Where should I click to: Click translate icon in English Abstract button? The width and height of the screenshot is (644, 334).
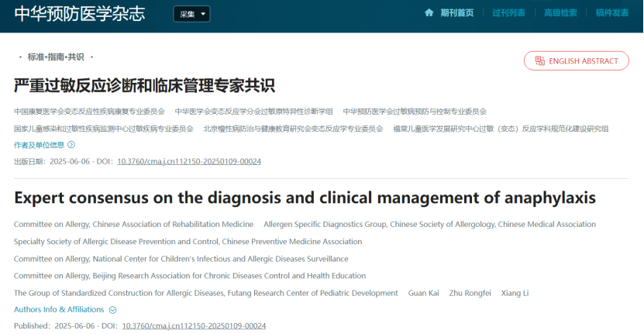click(539, 60)
